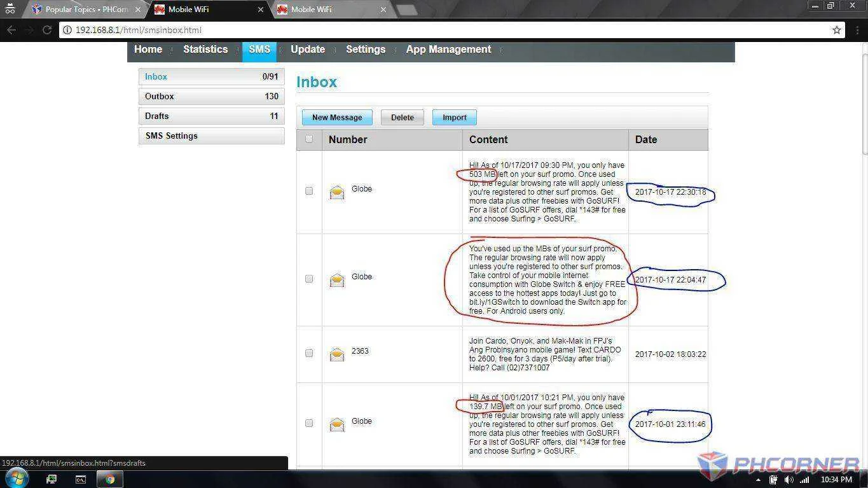This screenshot has width=868, height=488.
Task: Open the Statistics menu
Action: pos(205,50)
